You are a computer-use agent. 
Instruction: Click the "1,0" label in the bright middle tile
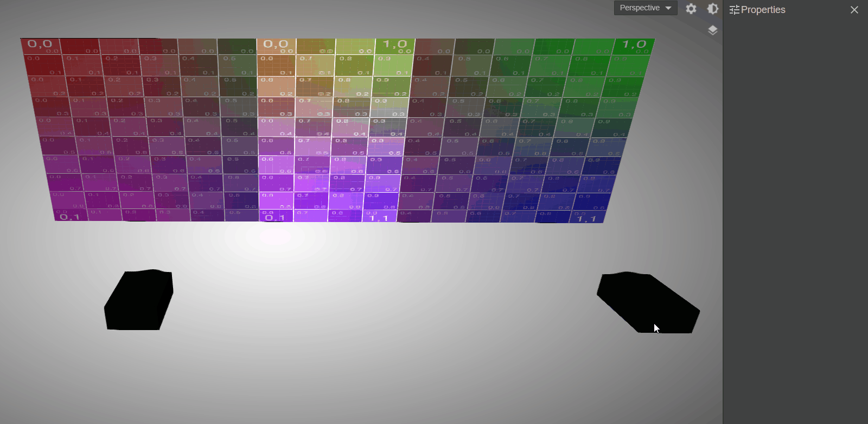(x=394, y=44)
